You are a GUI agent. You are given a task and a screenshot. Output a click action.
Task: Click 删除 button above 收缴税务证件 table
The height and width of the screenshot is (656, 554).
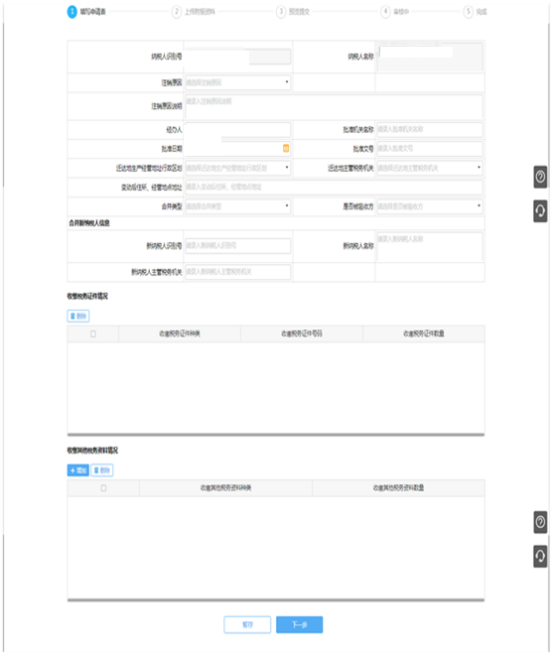tap(78, 316)
